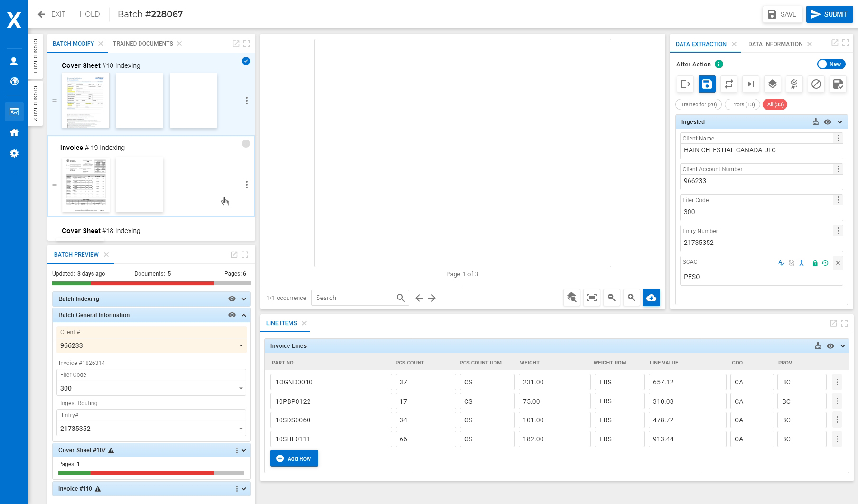The height and width of the screenshot is (504, 858).
Task: Click the save icon in After Action toolbar
Action: [707, 84]
